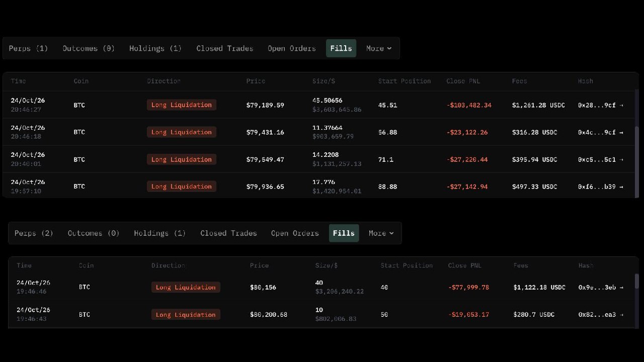Switch to Perps (2) tab
This screenshot has height=362, width=644.
click(34, 233)
